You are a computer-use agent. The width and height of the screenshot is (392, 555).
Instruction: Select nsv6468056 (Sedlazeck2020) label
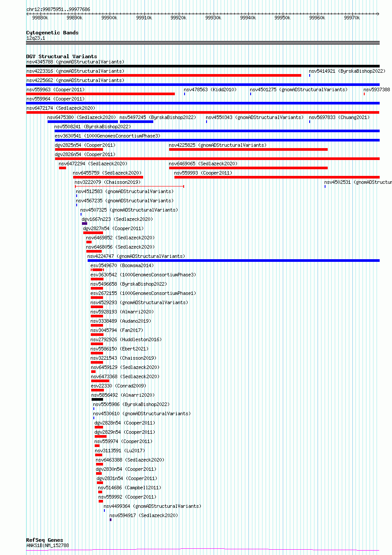click(120, 247)
